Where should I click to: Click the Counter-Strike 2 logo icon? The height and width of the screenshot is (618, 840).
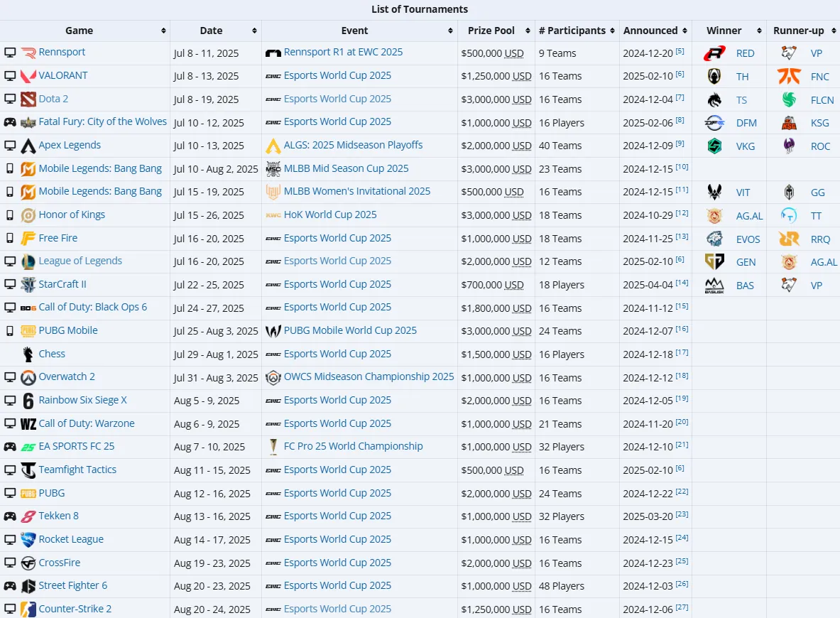[28, 609]
